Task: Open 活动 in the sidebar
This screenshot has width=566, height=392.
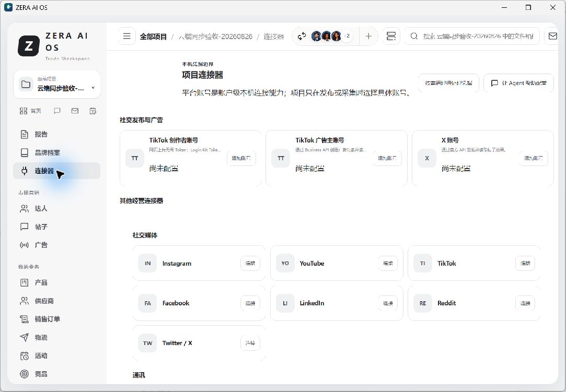Action: pyautogui.click(x=56, y=355)
